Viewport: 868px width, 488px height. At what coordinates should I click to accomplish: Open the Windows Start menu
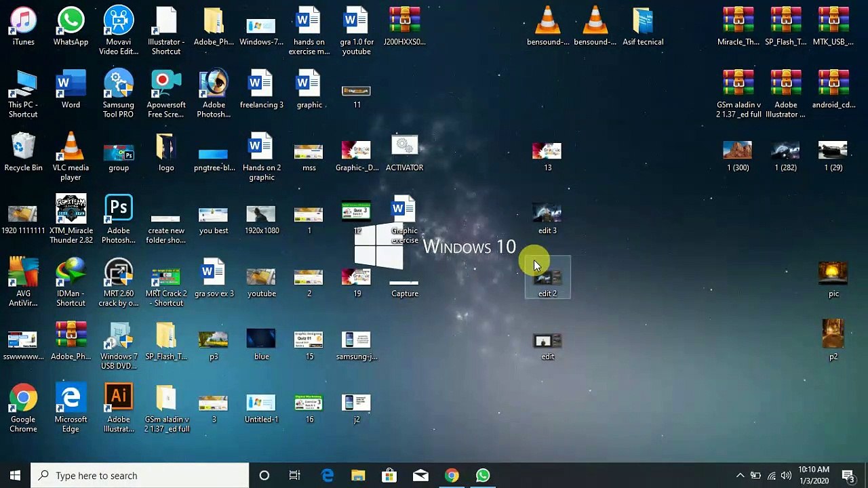click(x=16, y=476)
